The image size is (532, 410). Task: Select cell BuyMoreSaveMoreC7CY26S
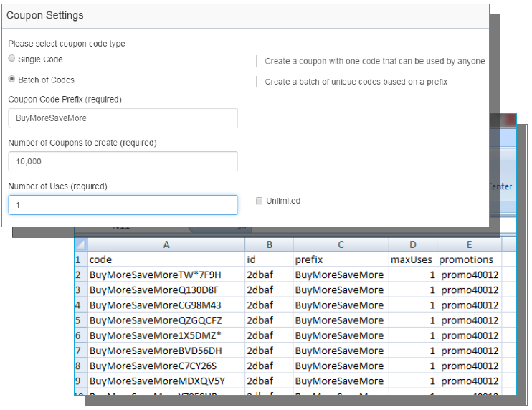coord(166,366)
